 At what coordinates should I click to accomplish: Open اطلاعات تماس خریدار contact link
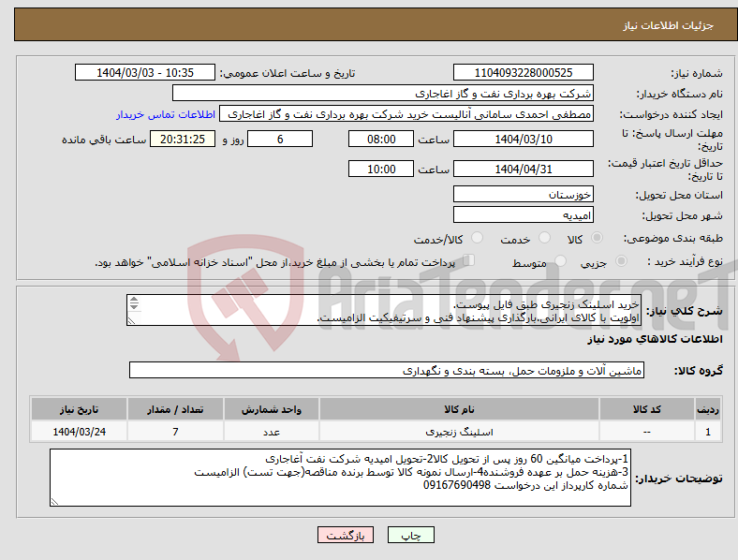(x=166, y=114)
